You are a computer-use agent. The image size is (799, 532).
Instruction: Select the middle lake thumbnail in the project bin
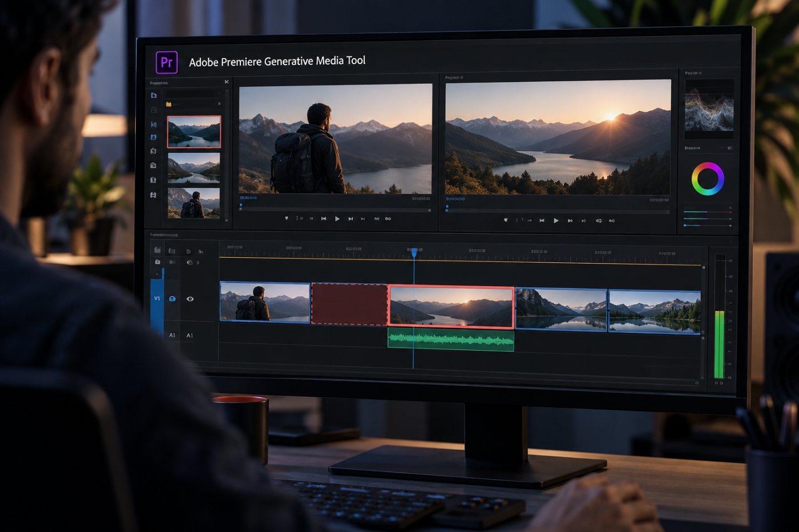[194, 168]
